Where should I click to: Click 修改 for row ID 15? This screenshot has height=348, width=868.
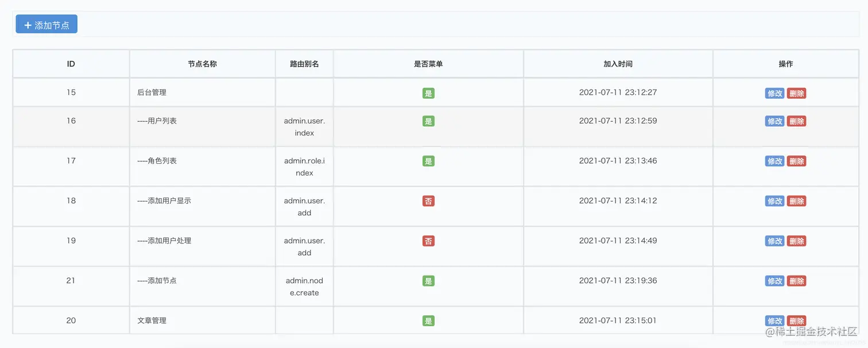774,93
